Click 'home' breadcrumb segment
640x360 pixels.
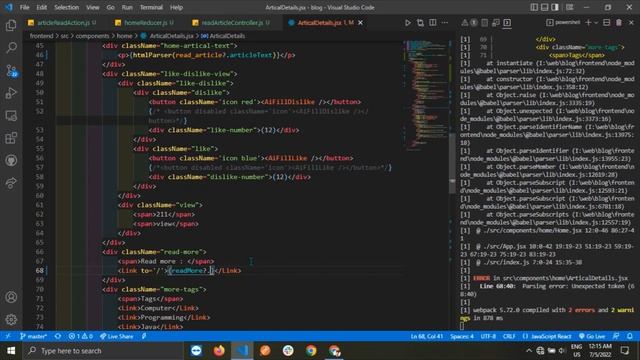coord(124,36)
